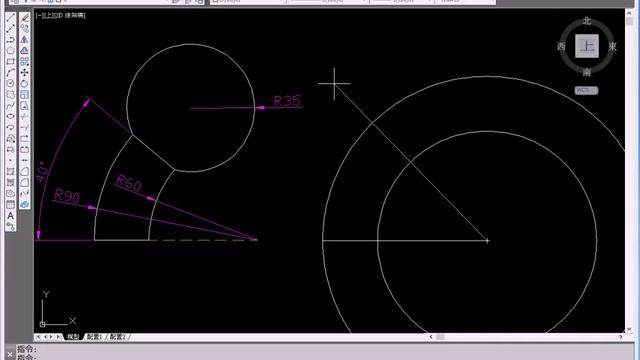The width and height of the screenshot is (640, 360).
Task: Open the WCS coordinate system dropdown
Action: coord(587,90)
